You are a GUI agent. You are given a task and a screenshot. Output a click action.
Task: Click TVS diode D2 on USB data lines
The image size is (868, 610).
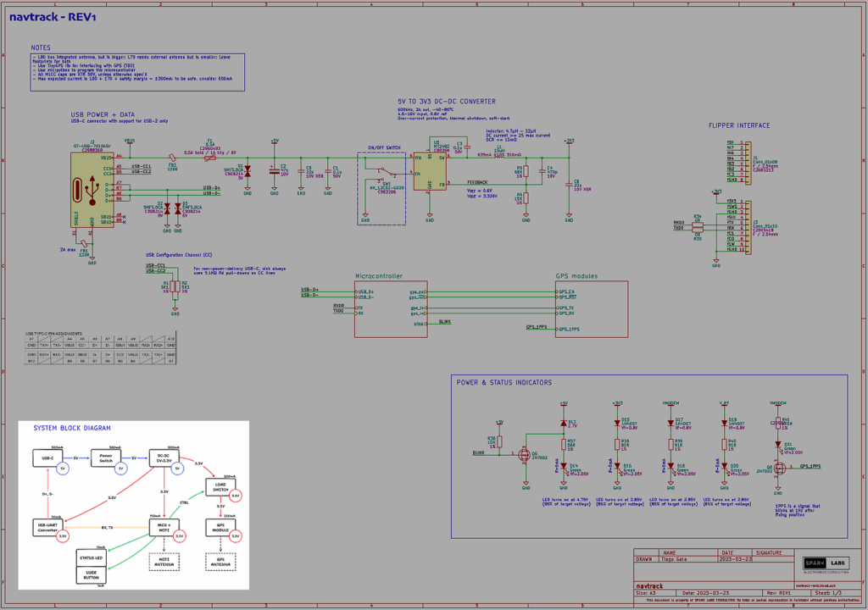pyautogui.click(x=167, y=208)
